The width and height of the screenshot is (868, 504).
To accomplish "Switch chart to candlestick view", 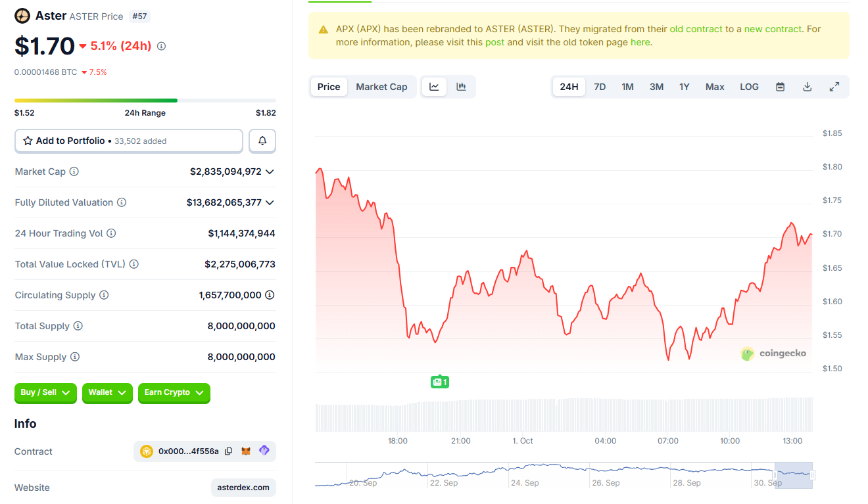I will pos(461,87).
